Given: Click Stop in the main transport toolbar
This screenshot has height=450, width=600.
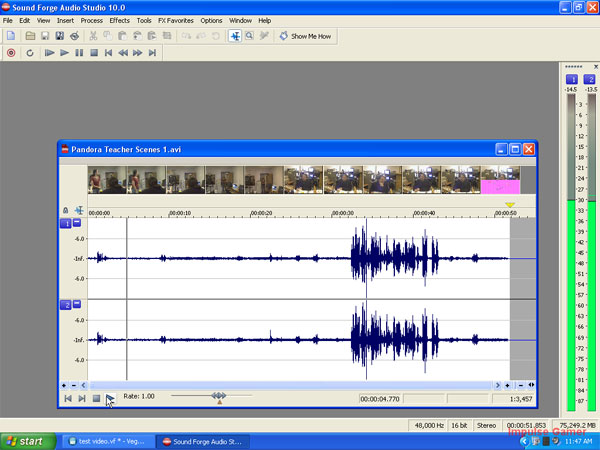Looking at the screenshot, I should pyautogui.click(x=94, y=53).
